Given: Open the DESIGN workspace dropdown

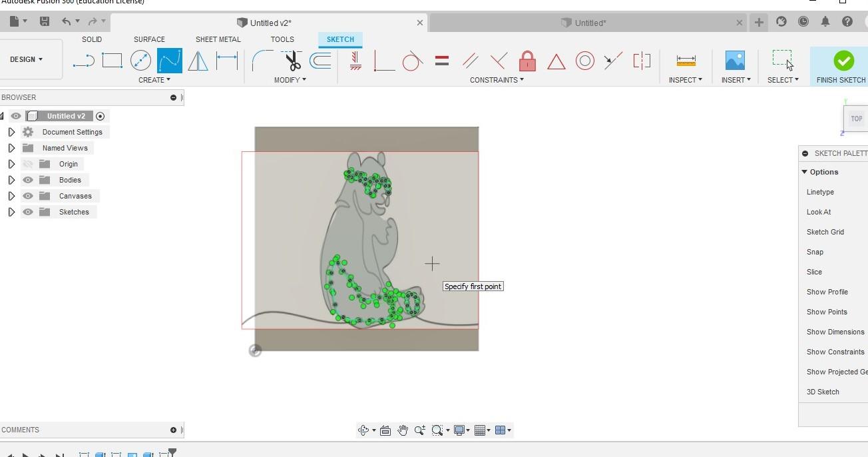Looking at the screenshot, I should [27, 59].
